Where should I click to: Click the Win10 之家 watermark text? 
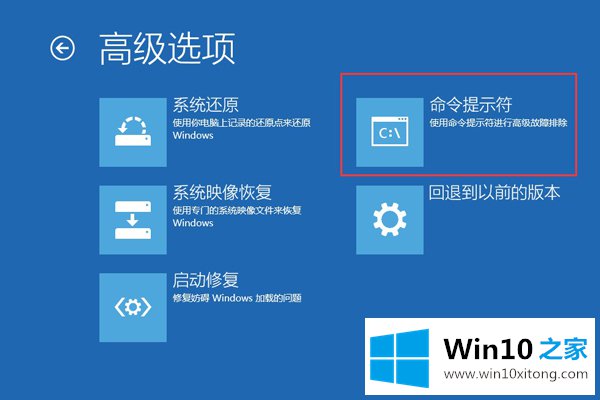click(x=515, y=349)
